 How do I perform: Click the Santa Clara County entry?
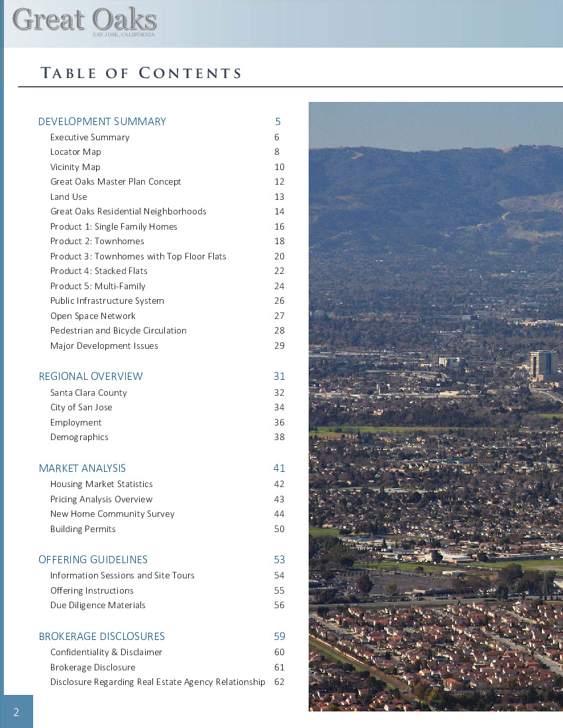coord(88,392)
